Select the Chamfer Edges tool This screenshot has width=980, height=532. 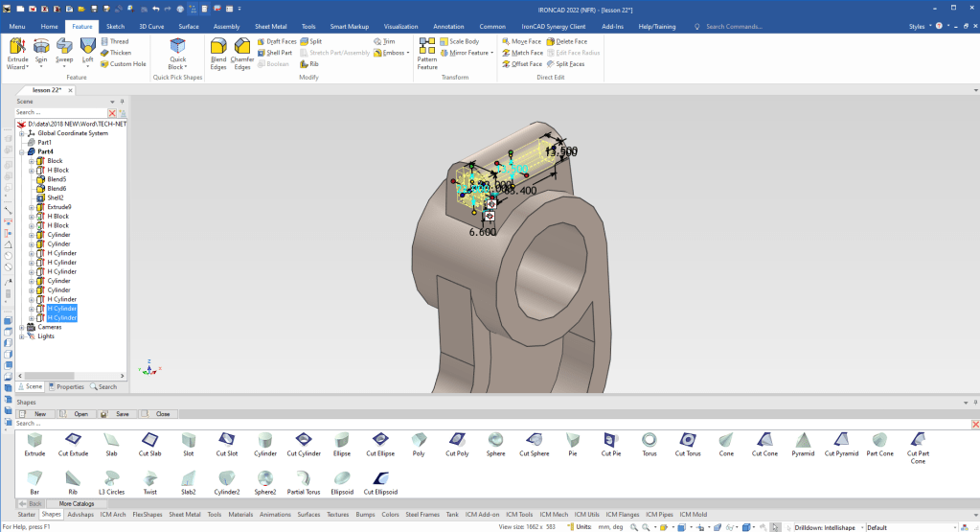point(242,54)
